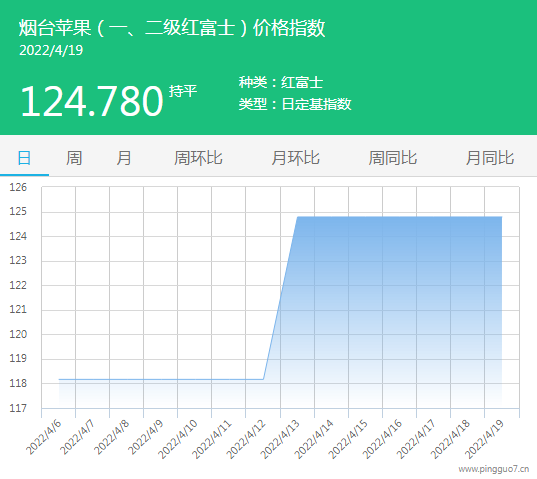Click the 2022/4/16 x-axis date label
Screen dimensions: 537x479
pos(382,439)
